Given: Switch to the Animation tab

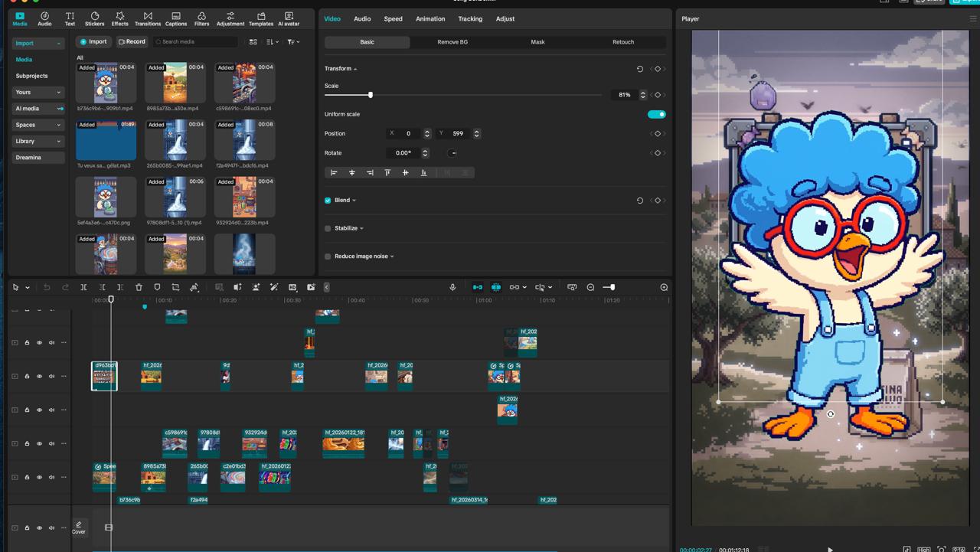Looking at the screenshot, I should [430, 18].
